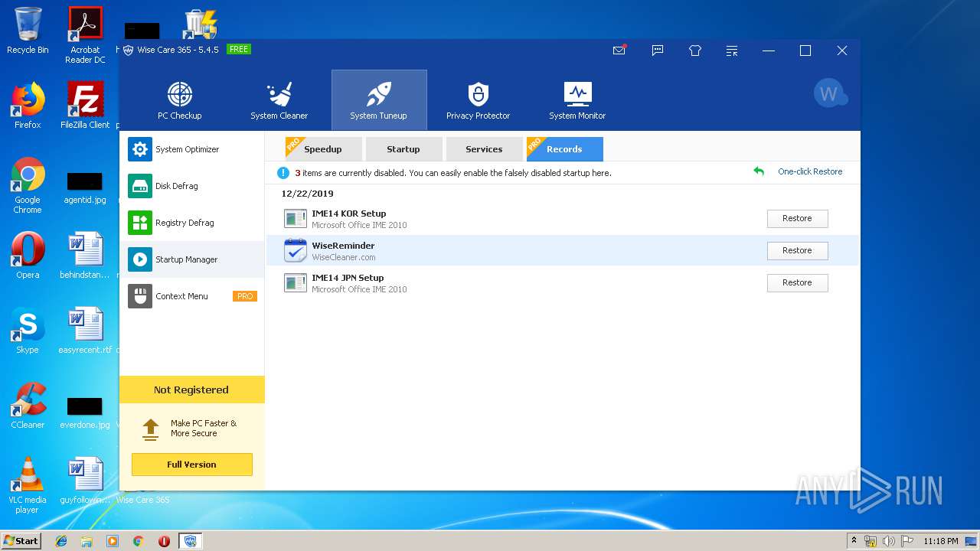Screen dimensions: 980x551
Task: Switch to the Startup tab
Action: pyautogui.click(x=403, y=149)
